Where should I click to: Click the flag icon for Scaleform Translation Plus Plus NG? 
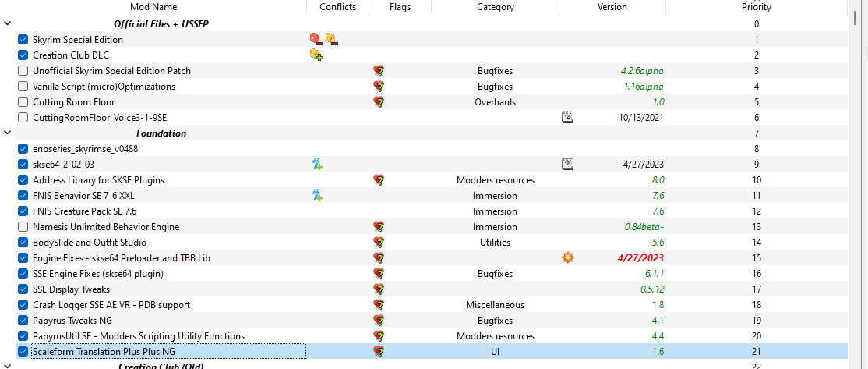tap(379, 351)
